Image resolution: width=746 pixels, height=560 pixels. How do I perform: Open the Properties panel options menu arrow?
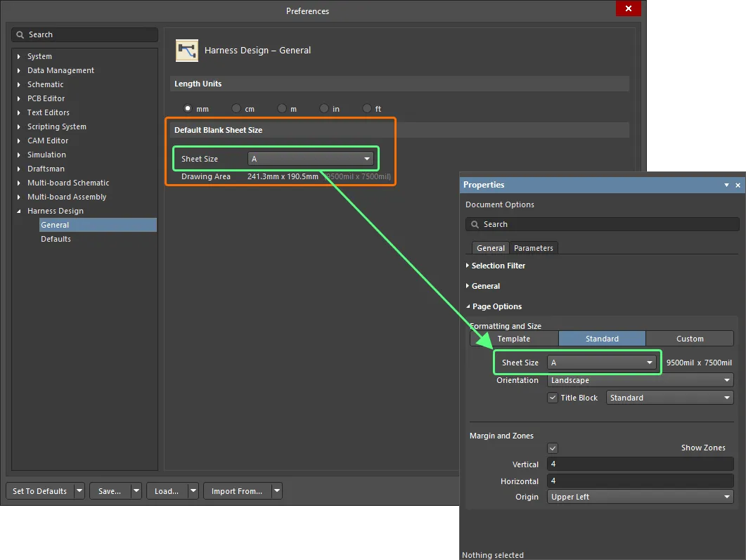pos(726,185)
